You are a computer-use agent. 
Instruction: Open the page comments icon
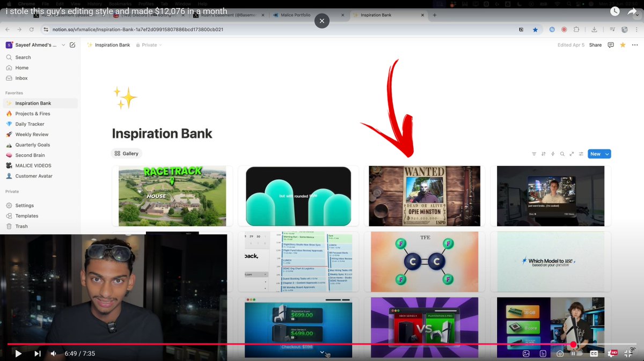coord(611,45)
